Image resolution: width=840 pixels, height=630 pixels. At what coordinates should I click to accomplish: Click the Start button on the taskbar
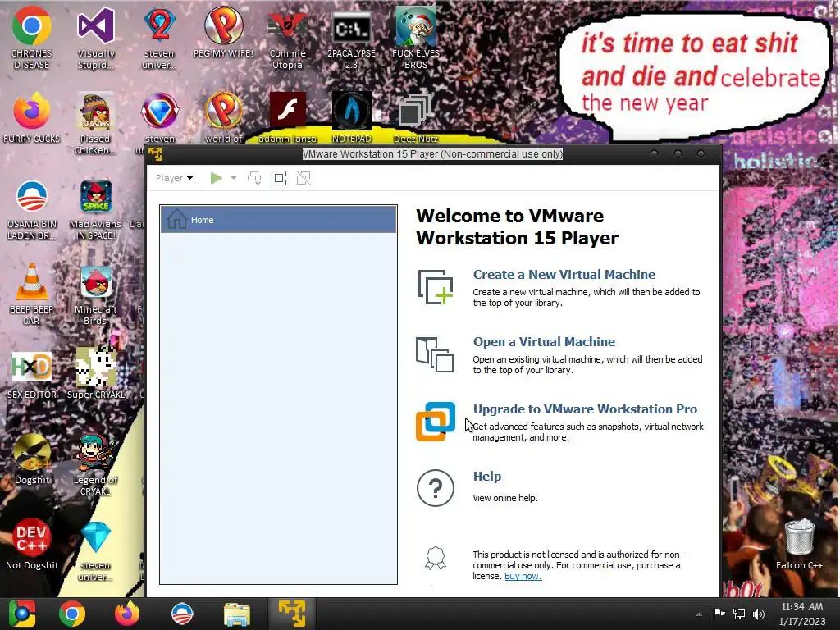pyautogui.click(x=22, y=614)
